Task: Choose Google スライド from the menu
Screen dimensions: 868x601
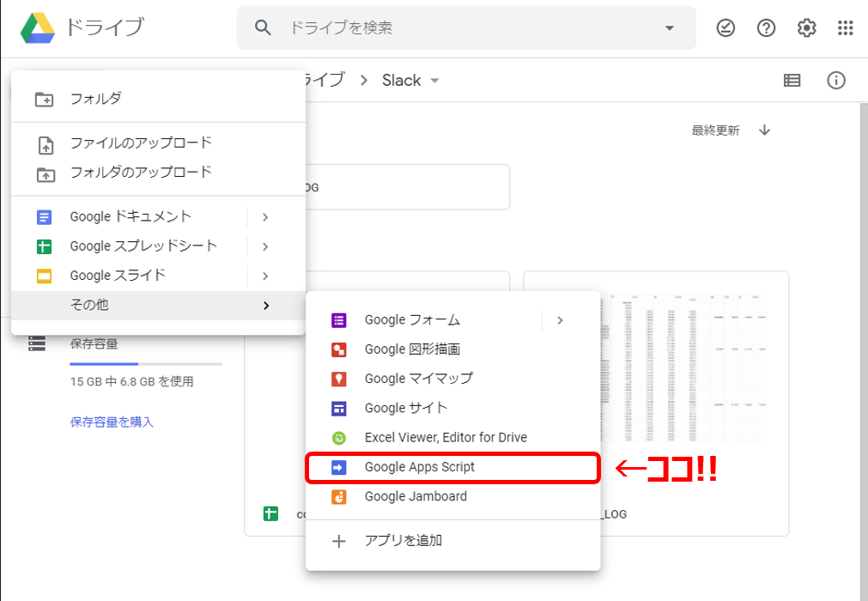Action: tap(129, 276)
